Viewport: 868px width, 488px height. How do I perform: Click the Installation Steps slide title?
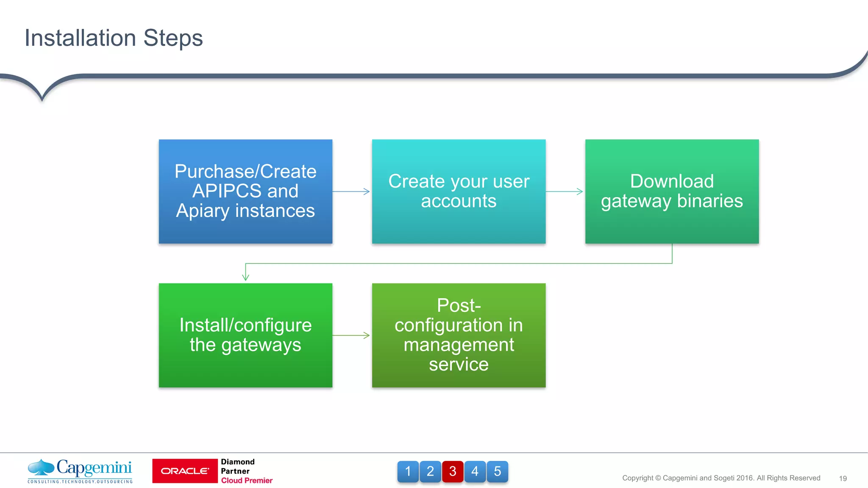114,38
